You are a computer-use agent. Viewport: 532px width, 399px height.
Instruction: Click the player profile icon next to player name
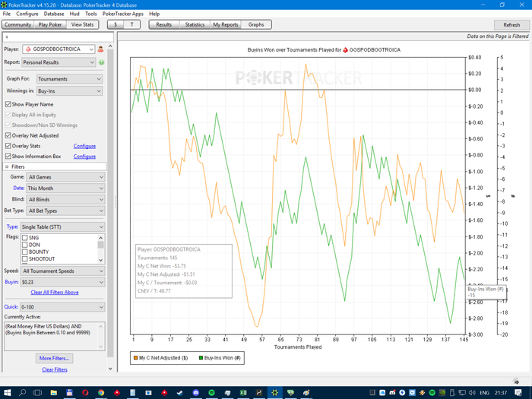tap(100, 49)
